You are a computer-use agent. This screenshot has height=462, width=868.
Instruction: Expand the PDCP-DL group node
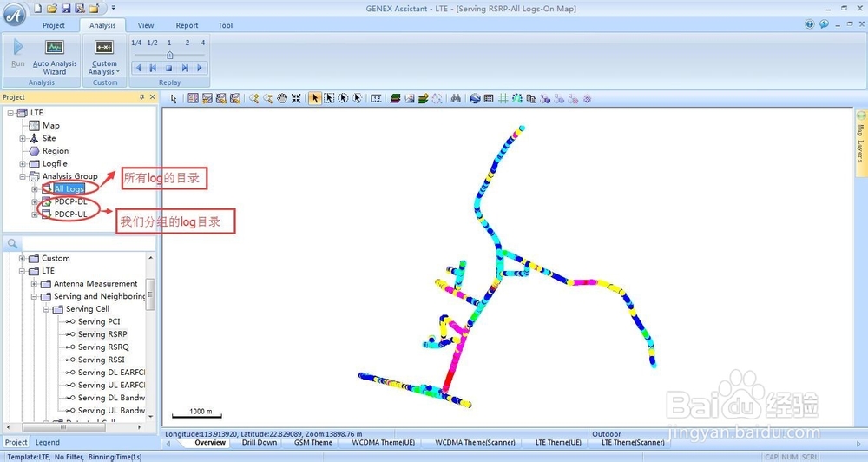(x=35, y=202)
